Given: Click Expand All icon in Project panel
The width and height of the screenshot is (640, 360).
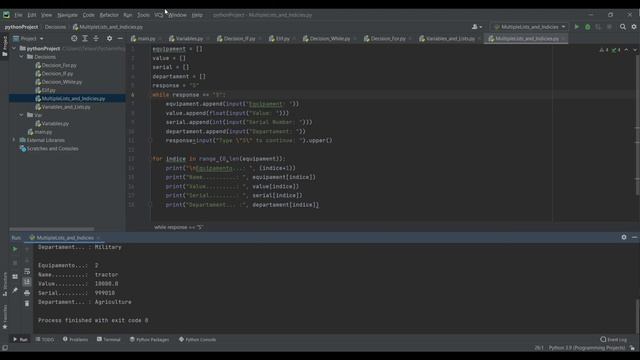Looking at the screenshot, I should (85, 38).
